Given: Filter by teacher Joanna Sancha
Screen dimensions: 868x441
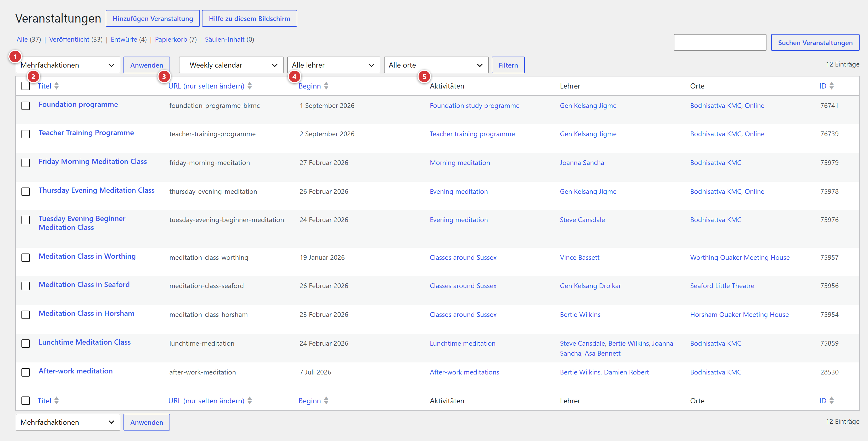Looking at the screenshot, I should coord(582,163).
